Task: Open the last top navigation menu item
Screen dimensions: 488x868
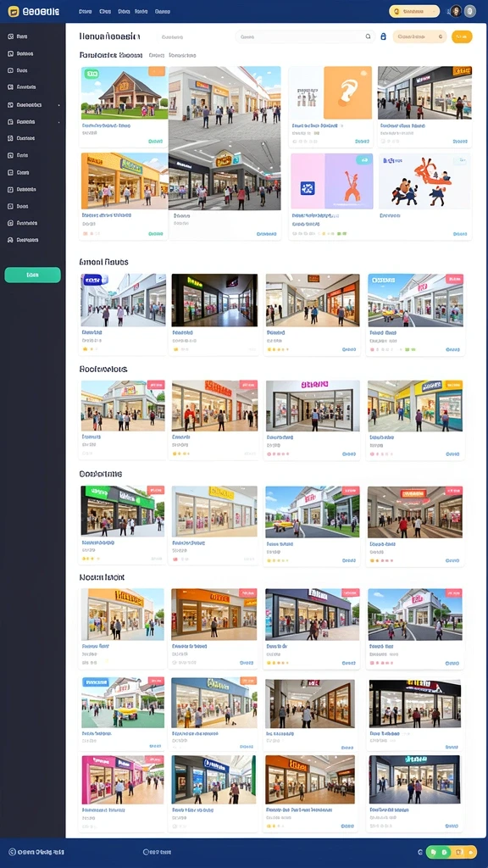Action: click(162, 11)
